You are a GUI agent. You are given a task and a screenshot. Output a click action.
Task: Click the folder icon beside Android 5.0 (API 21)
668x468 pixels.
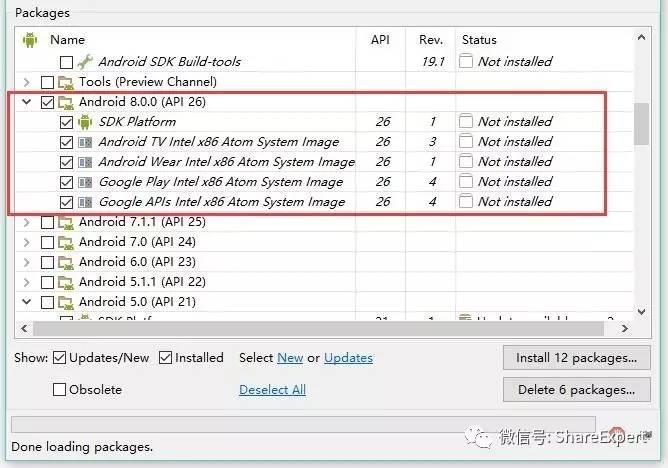66,302
